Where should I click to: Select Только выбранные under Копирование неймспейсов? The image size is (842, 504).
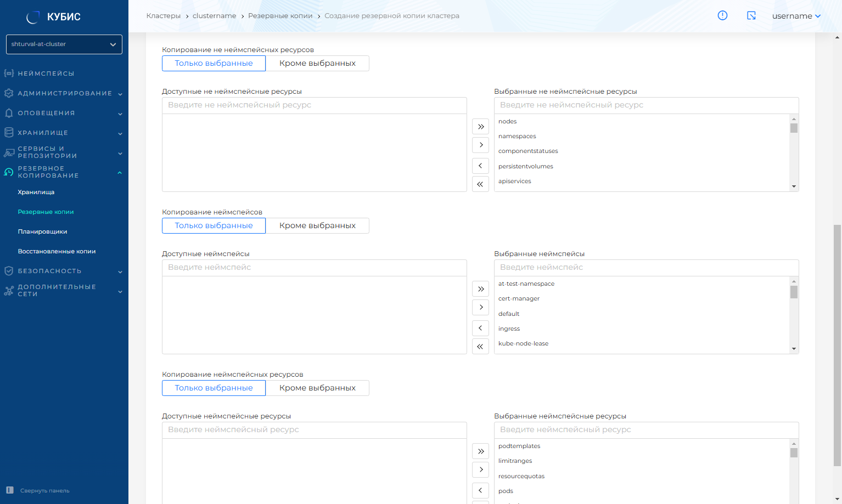214,226
